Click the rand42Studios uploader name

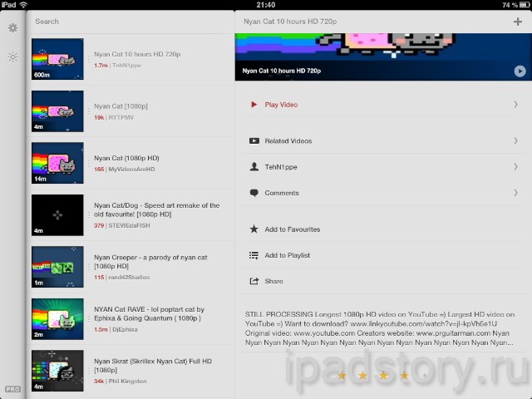pyautogui.click(x=129, y=277)
